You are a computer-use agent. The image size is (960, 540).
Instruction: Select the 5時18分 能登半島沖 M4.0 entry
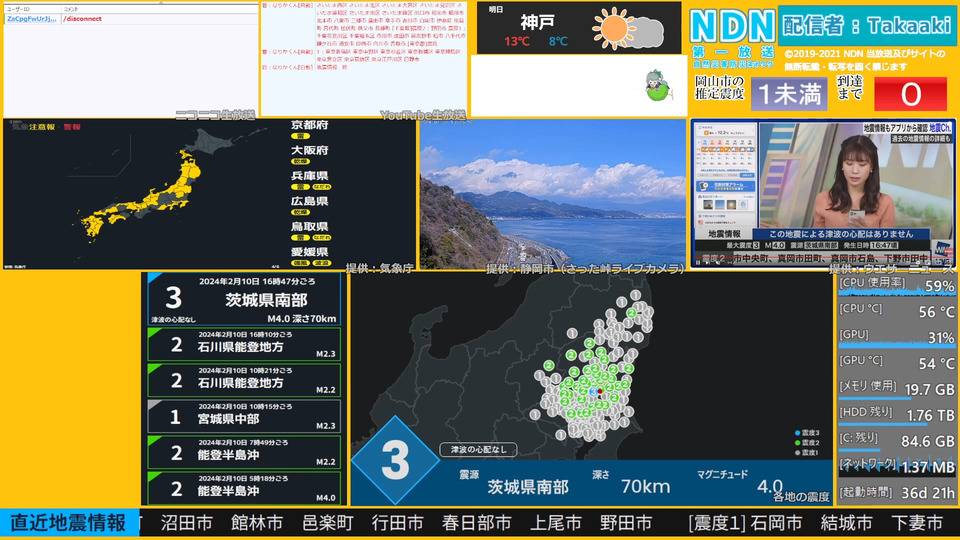tap(244, 488)
